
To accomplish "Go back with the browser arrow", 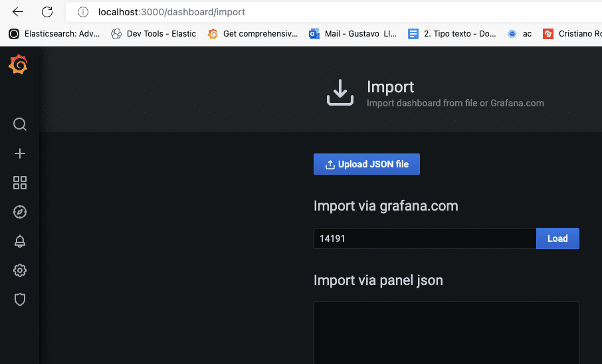I will [18, 12].
